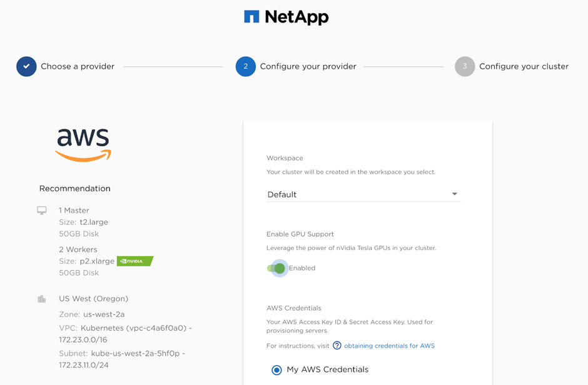Open the Workspace dropdown arrow

coord(455,194)
